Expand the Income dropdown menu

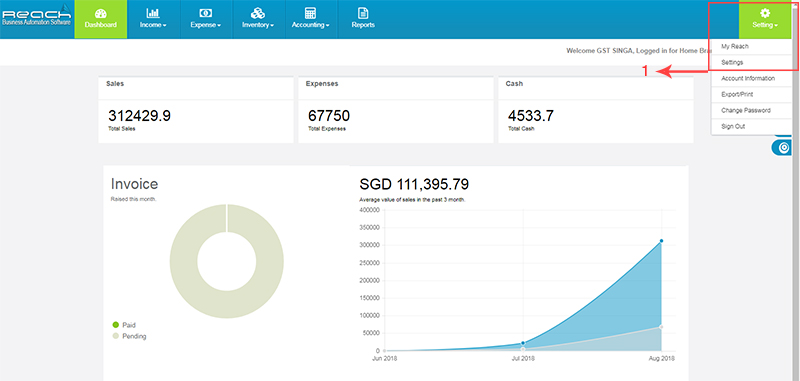click(x=153, y=24)
